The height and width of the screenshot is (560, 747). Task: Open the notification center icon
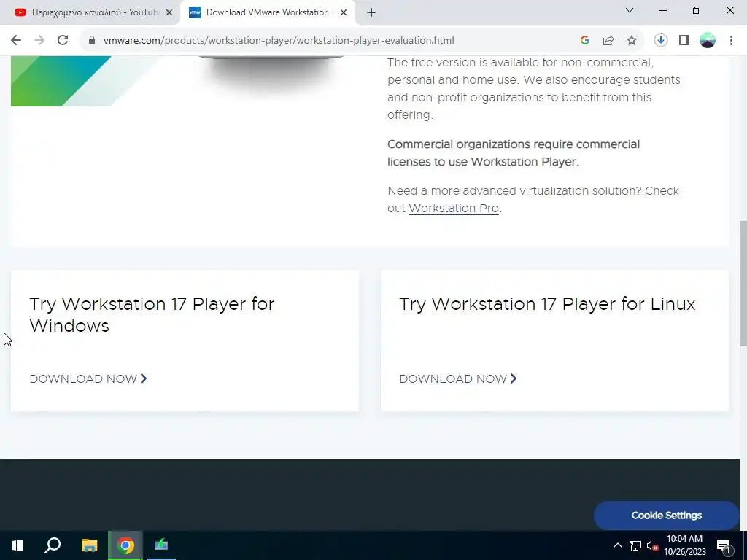(x=724, y=545)
